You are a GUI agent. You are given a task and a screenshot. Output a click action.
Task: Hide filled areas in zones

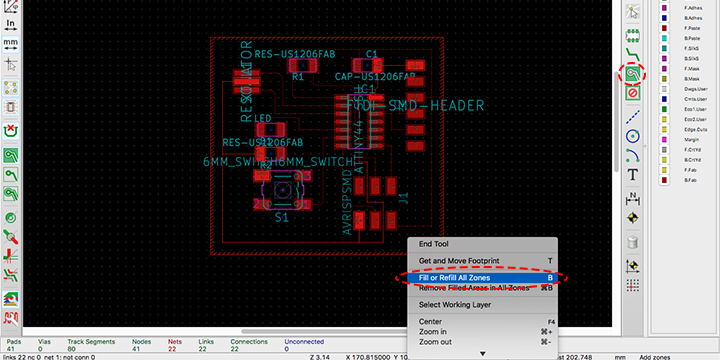click(x=11, y=174)
